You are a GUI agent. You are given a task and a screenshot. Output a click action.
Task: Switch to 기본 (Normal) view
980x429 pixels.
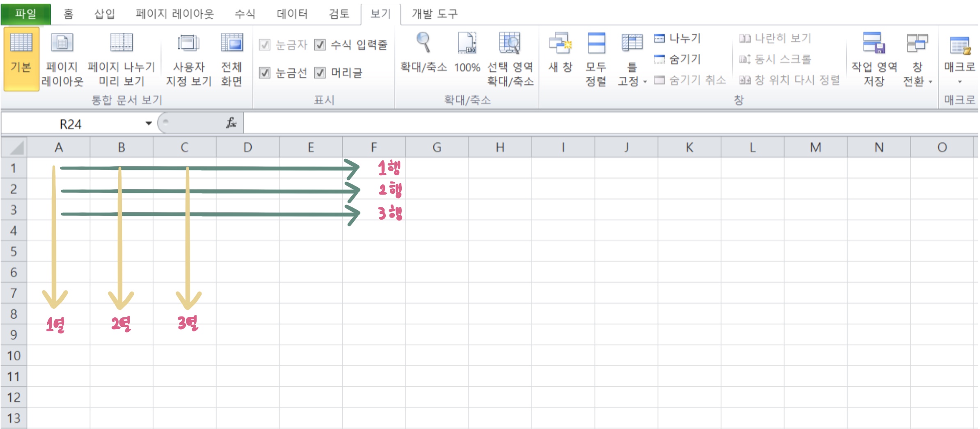click(x=21, y=59)
